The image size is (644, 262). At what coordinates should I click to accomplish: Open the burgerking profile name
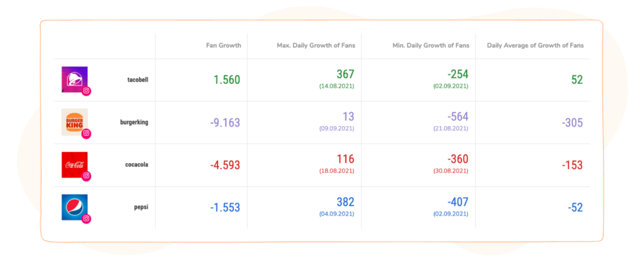pos(135,122)
